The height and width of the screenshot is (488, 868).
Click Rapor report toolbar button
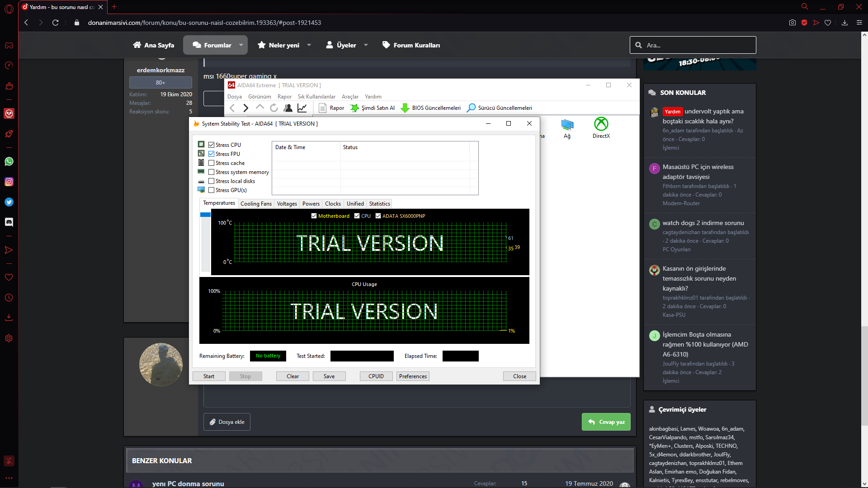(x=332, y=108)
